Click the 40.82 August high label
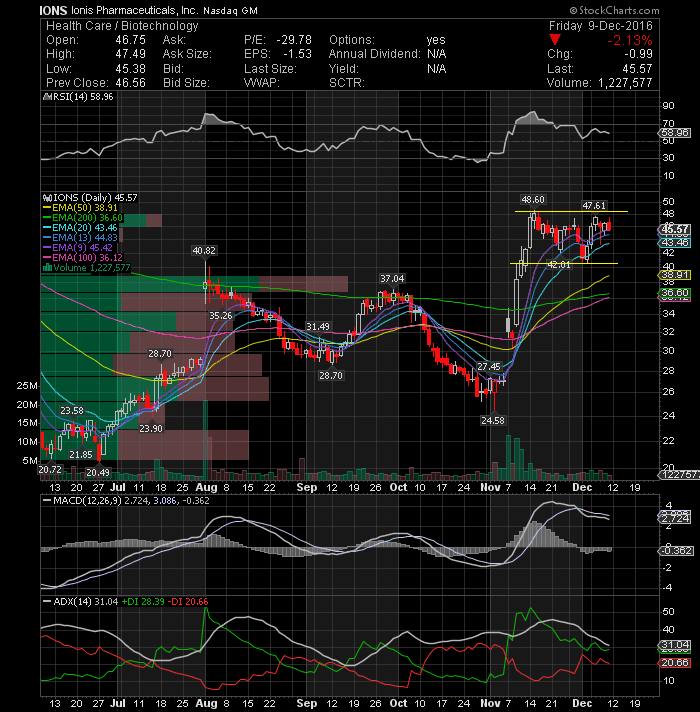Screen dimensions: 700x712 pyautogui.click(x=204, y=251)
